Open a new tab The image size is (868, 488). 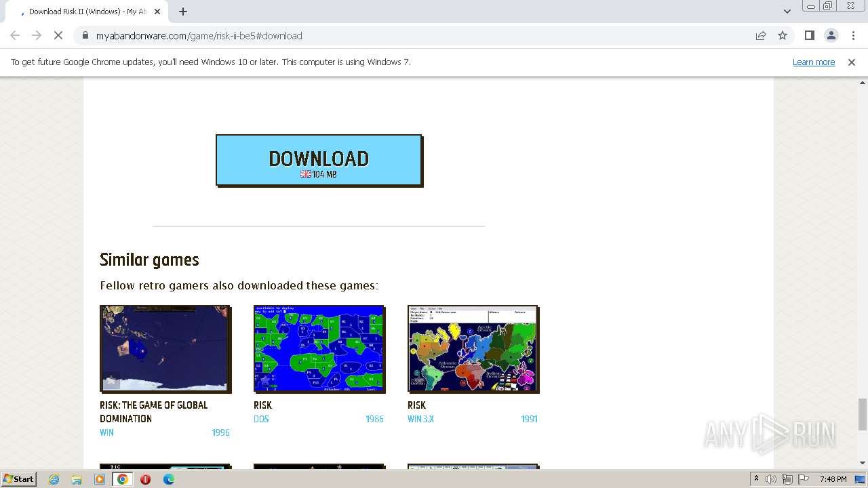pos(183,12)
